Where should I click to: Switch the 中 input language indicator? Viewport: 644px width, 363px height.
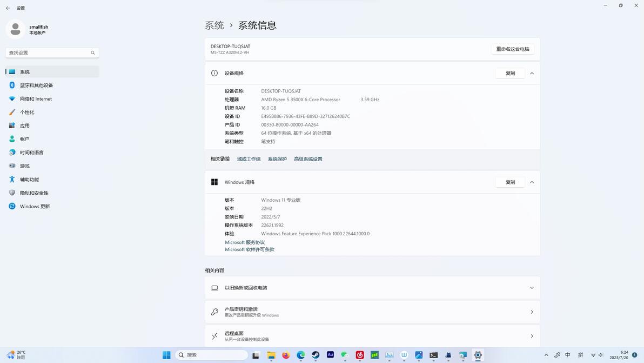pyautogui.click(x=568, y=355)
